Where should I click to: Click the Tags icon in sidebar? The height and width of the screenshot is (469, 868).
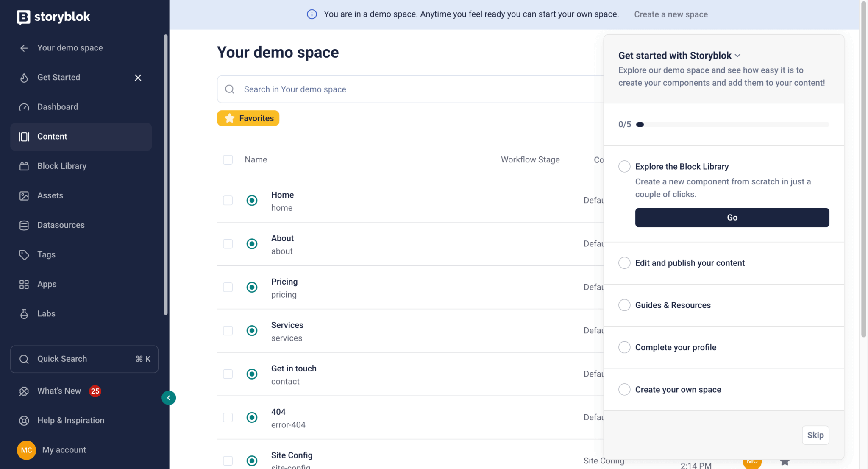click(x=24, y=255)
